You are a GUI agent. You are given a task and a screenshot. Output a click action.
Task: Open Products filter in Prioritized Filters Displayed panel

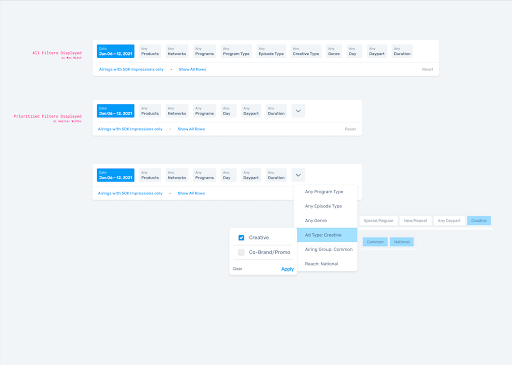[150, 111]
